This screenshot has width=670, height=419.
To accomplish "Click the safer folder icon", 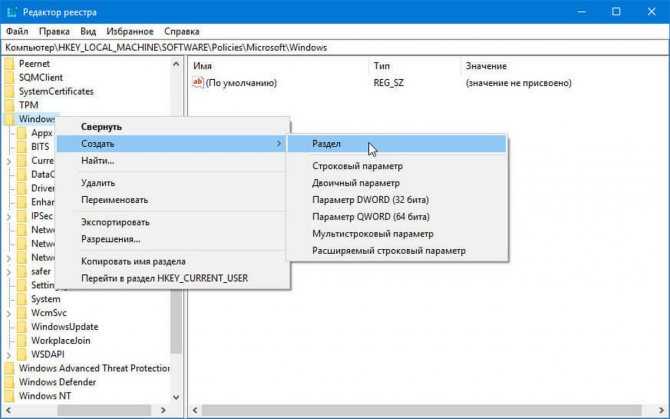I will click(22, 271).
